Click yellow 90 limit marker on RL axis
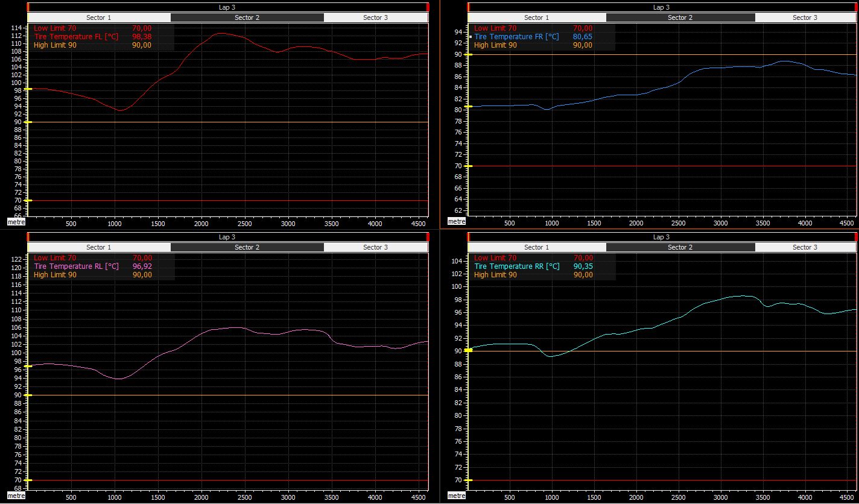The height and width of the screenshot is (504, 859). coord(28,395)
